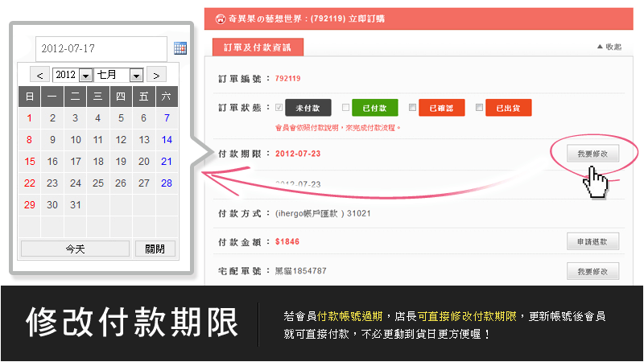Switch to 訂單及付款資訊 tab
644x362 pixels.
258,47
